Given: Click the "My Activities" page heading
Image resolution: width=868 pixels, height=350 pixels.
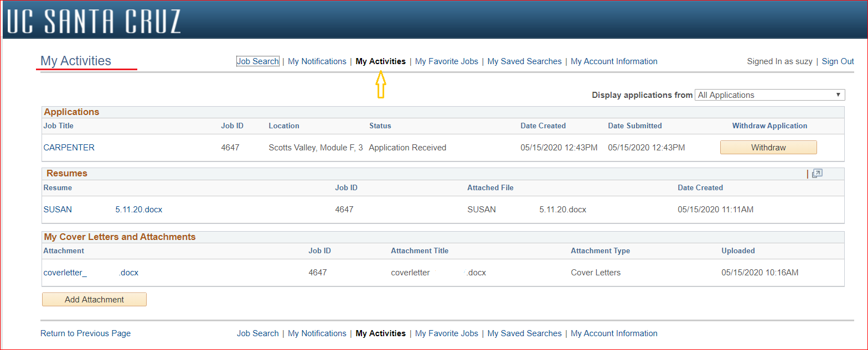Looking at the screenshot, I should pyautogui.click(x=76, y=61).
